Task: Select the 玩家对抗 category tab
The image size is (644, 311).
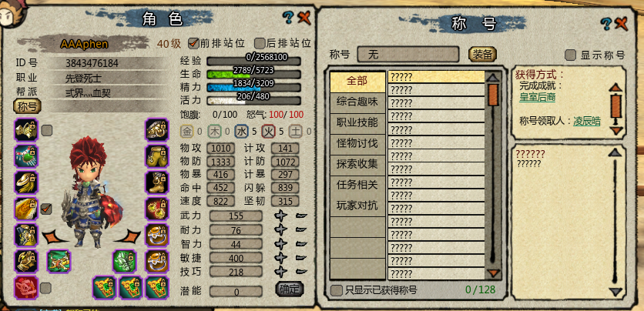Action: (357, 206)
